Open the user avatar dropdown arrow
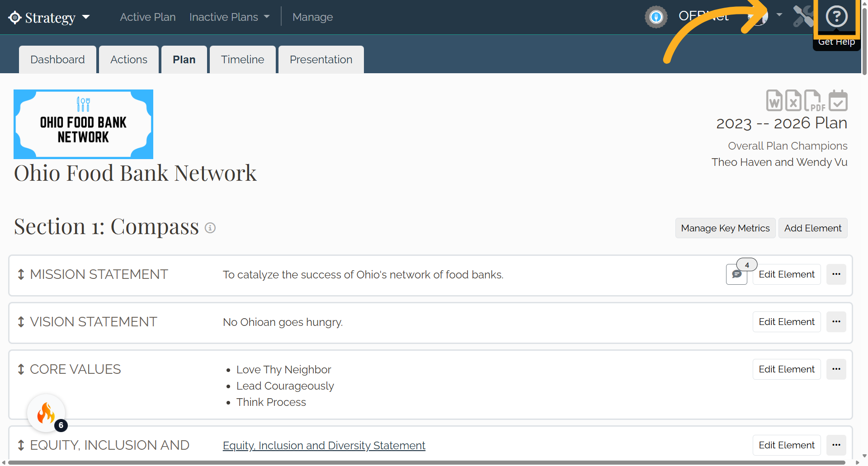Viewport: 868px width, 466px height. click(x=779, y=15)
